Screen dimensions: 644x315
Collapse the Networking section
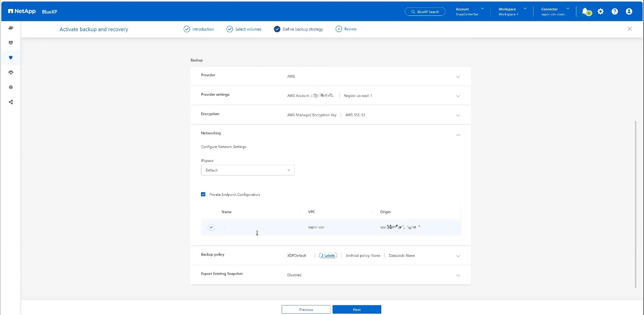(x=458, y=134)
